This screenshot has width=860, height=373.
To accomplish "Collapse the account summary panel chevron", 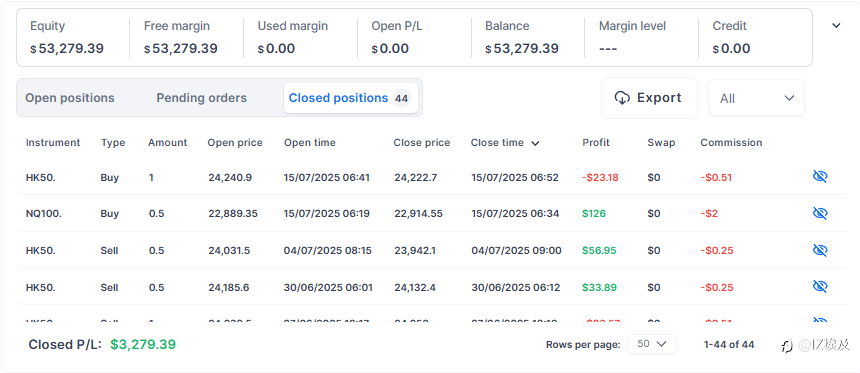I will point(836,26).
